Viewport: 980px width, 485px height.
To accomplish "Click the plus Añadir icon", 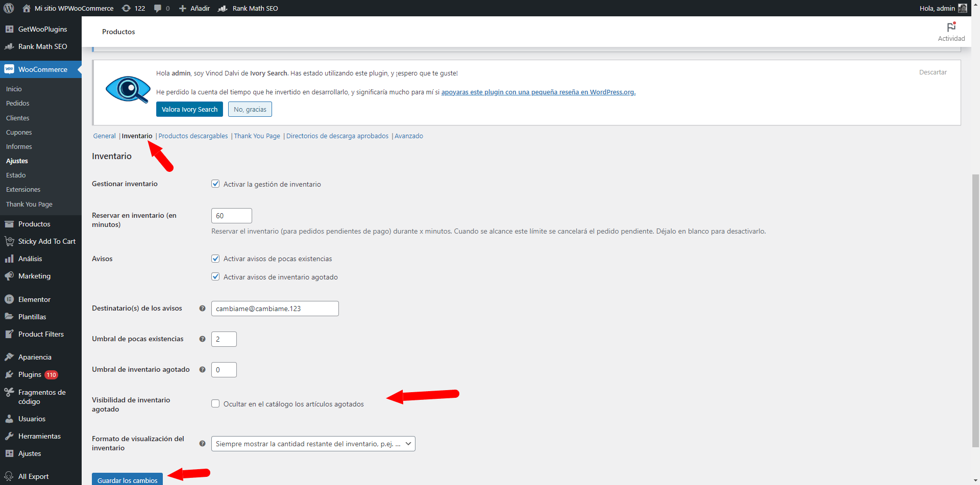I will pyautogui.click(x=182, y=8).
